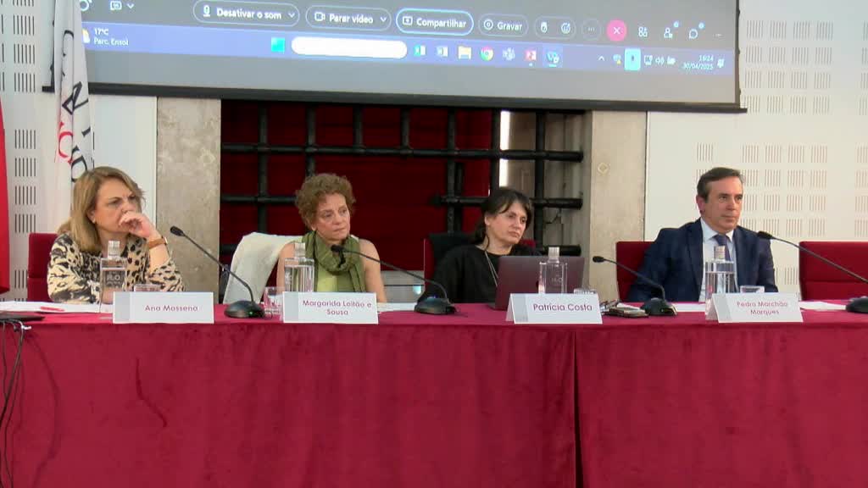This screenshot has height=488, width=868.
Task: Open File Explorer from the taskbar
Action: tap(465, 53)
